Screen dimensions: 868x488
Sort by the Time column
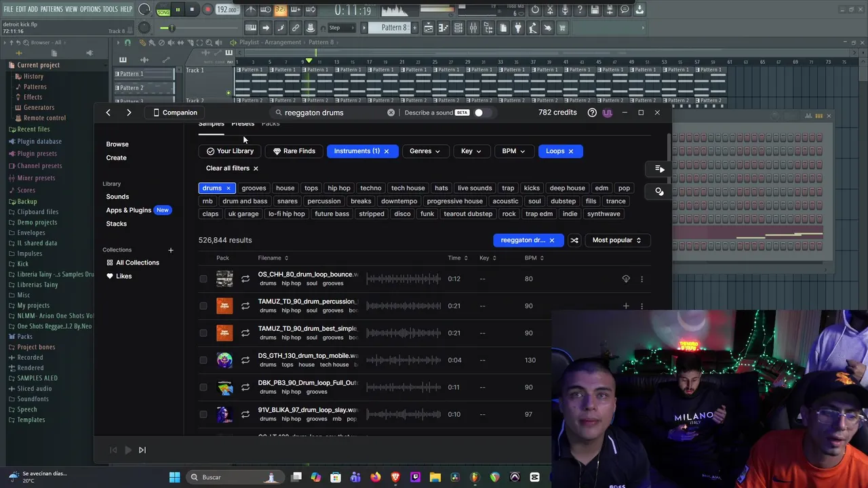point(458,258)
